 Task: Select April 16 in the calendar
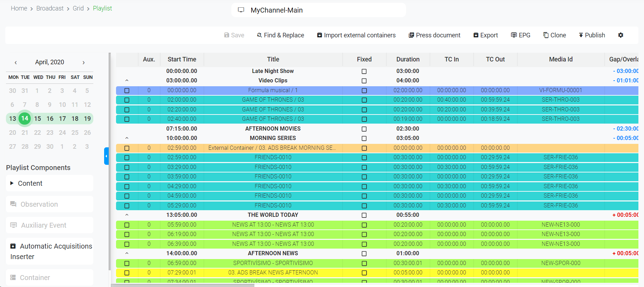point(50,119)
